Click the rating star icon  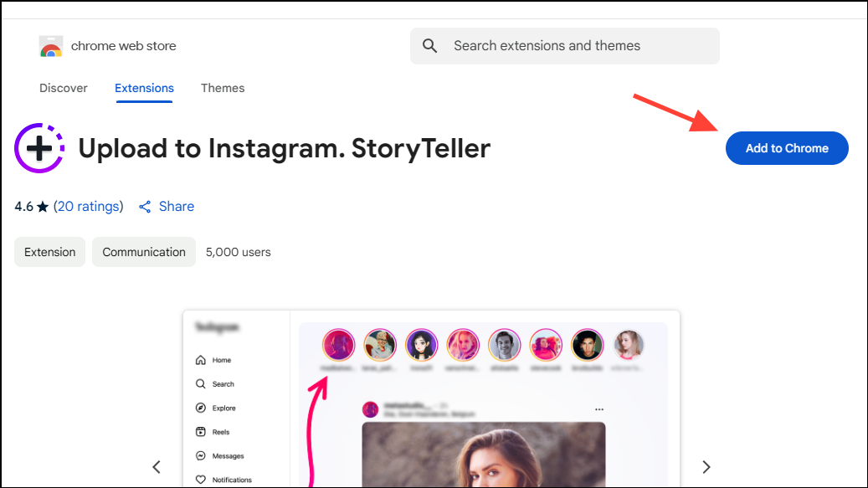pyautogui.click(x=43, y=207)
